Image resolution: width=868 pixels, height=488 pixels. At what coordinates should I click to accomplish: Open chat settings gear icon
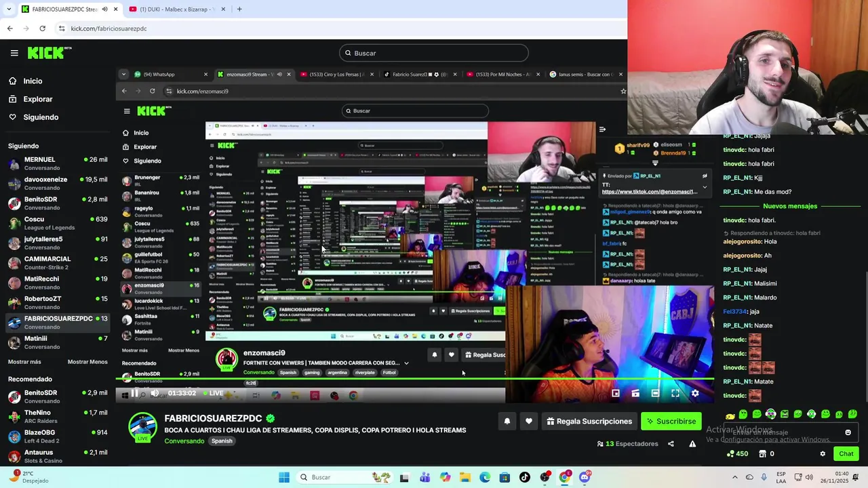(x=823, y=454)
